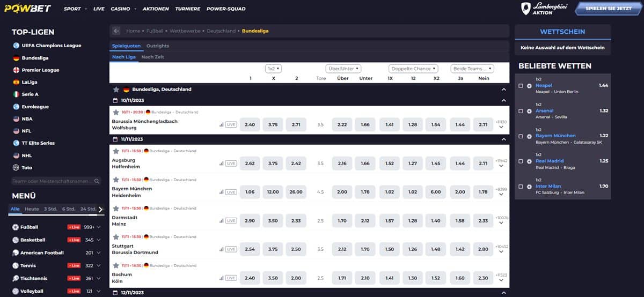Viewport: 644px width, 297px height.
Task: Tick the Real Madrid bet checkbox
Action: pos(521,161)
